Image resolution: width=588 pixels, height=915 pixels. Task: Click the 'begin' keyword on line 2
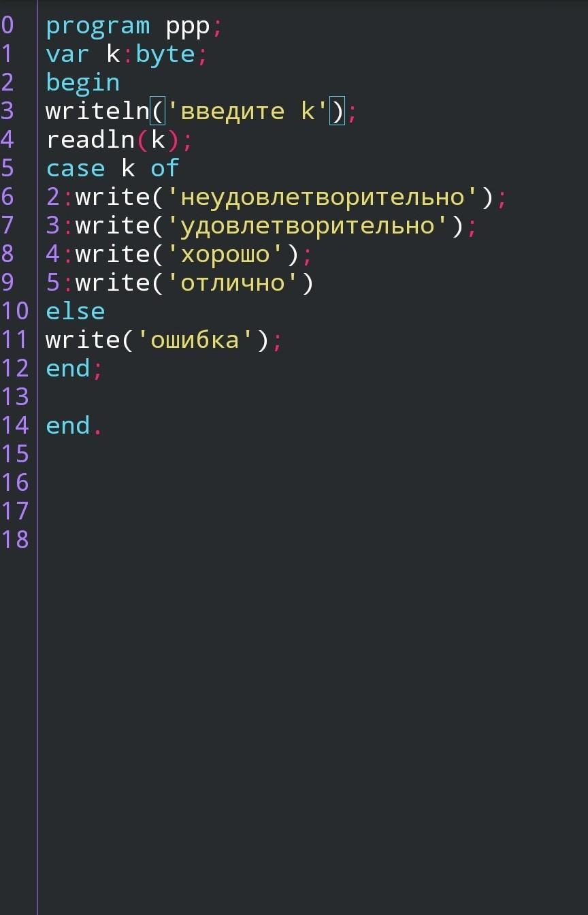(82, 83)
